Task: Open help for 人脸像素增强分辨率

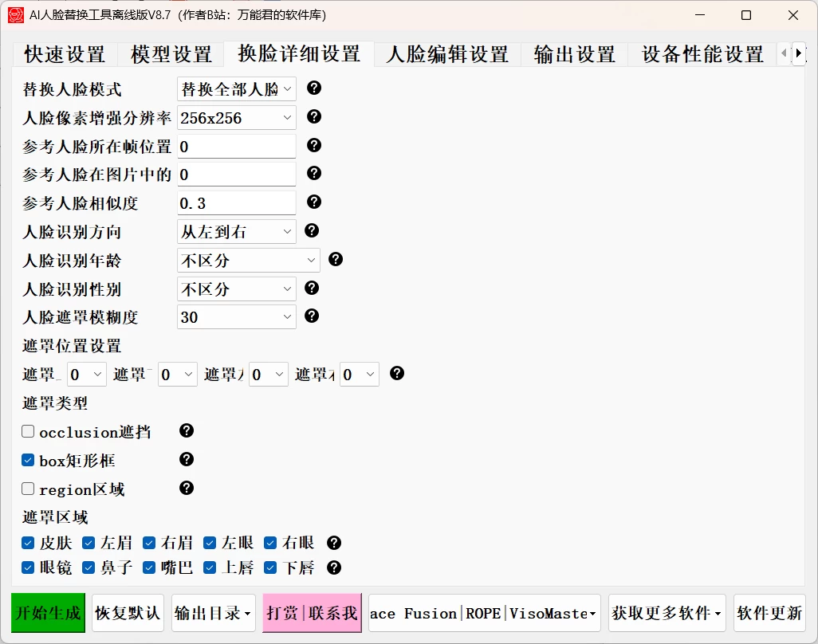Action: tap(313, 117)
